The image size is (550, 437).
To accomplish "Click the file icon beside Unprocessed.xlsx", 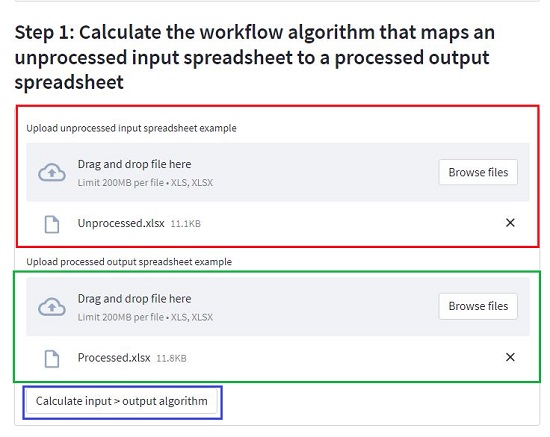I will 52,224.
